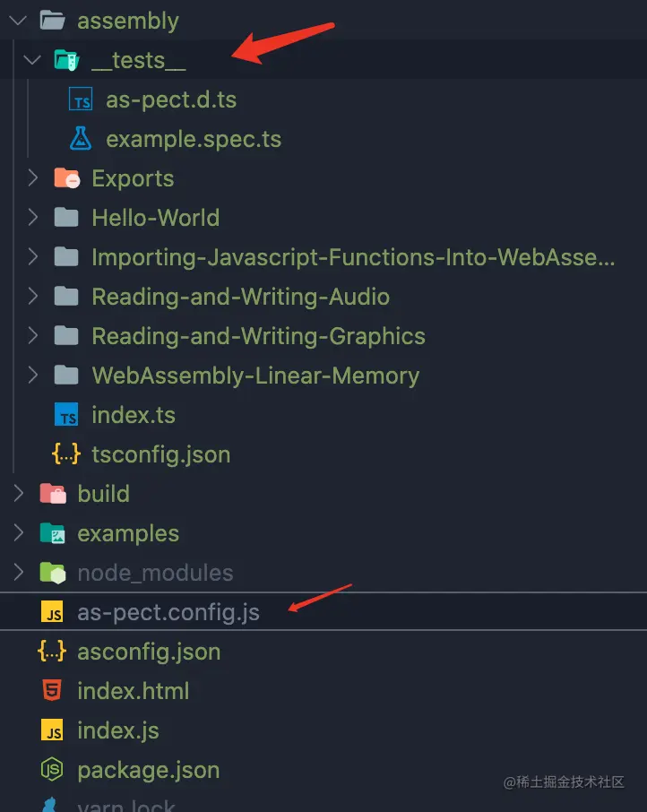647x812 pixels.
Task: Click the TypeScript icon beside as-pect.d.ts
Action: click(81, 100)
